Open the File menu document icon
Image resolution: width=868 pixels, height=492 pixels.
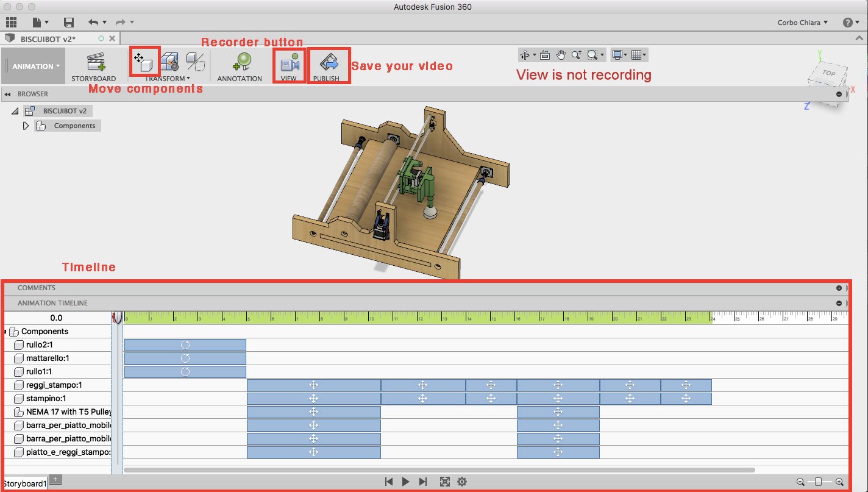coord(37,23)
